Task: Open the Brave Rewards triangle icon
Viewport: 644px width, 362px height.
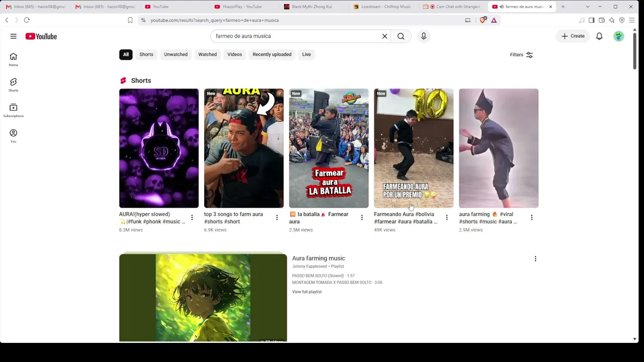Action: [494, 20]
